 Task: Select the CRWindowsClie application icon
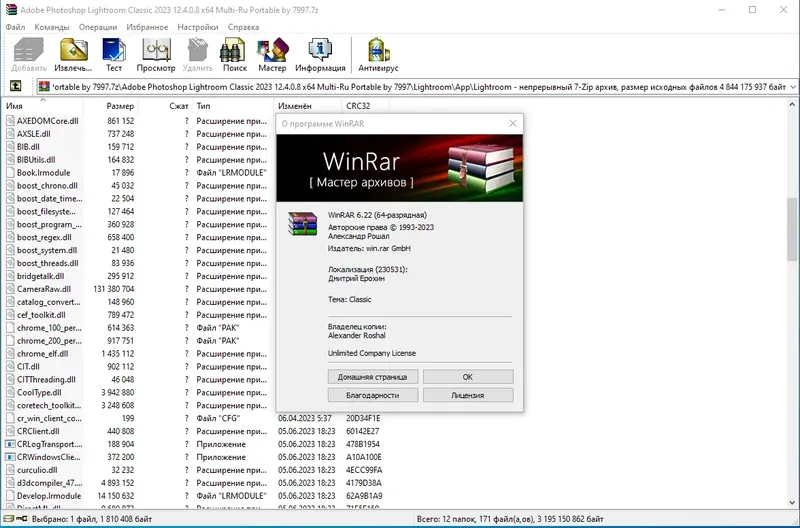click(x=10, y=457)
